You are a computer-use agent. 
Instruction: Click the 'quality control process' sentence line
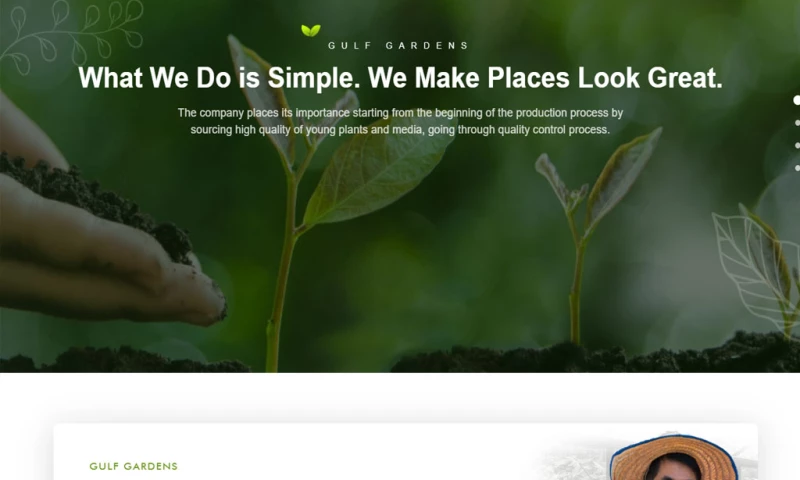click(401, 130)
